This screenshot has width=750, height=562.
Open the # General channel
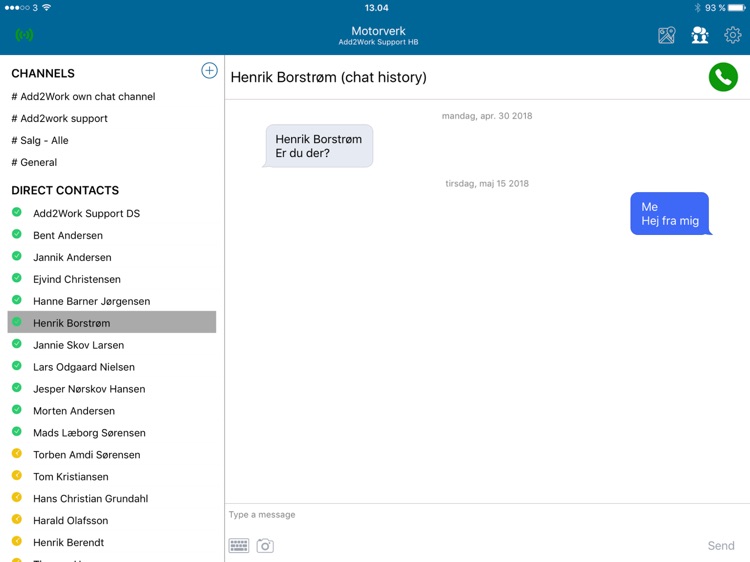click(x=34, y=163)
